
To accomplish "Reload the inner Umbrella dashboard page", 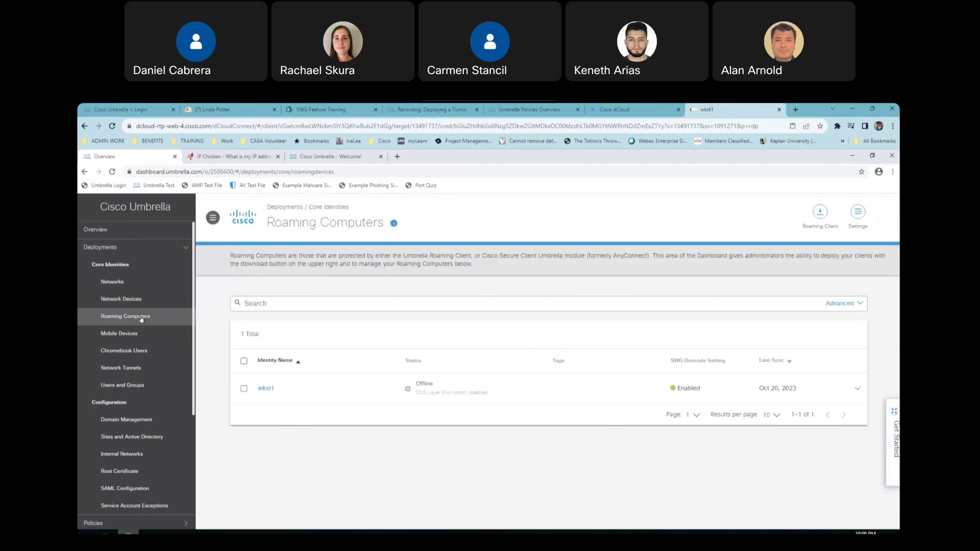I will [112, 171].
